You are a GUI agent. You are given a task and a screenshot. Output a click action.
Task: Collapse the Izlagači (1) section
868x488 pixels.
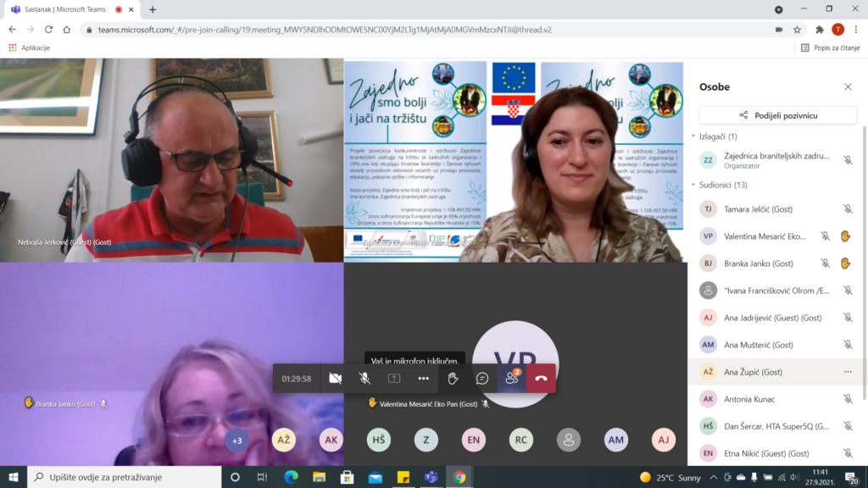693,136
